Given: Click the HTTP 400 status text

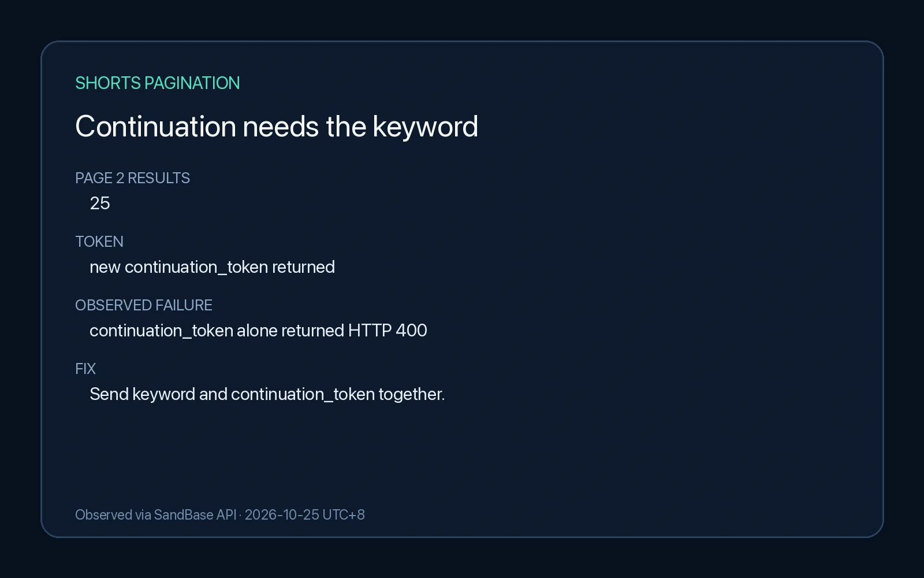Looking at the screenshot, I should tap(388, 331).
